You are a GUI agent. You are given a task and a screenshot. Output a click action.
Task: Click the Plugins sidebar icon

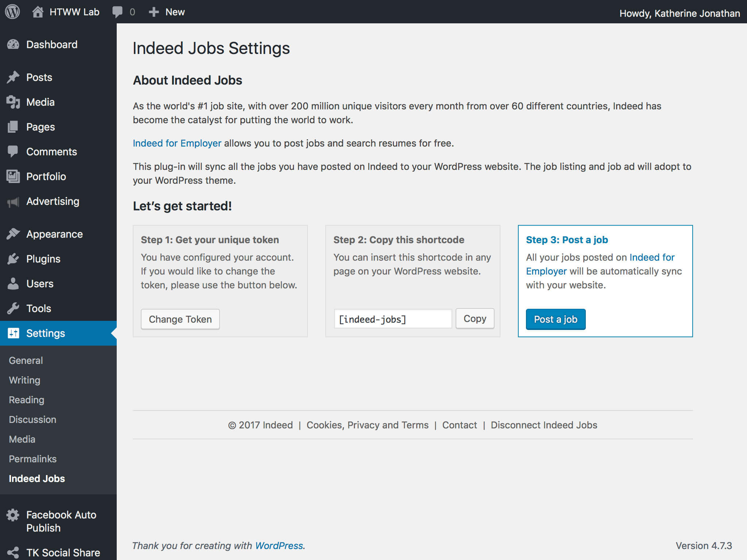tap(13, 259)
